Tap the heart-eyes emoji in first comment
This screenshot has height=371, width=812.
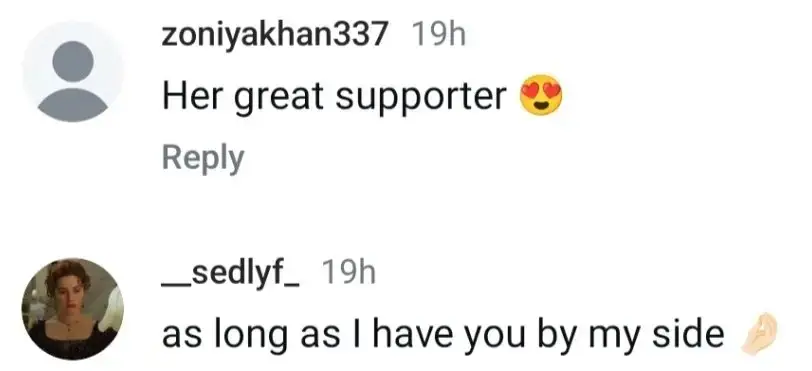coord(541,95)
